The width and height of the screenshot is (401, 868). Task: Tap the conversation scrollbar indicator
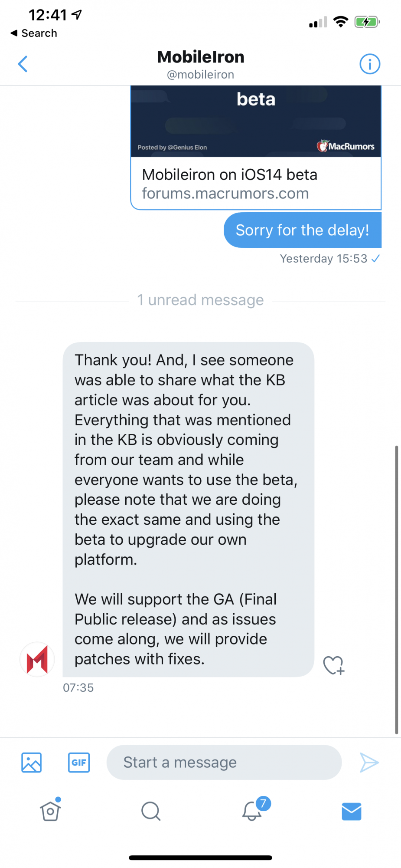click(396, 589)
